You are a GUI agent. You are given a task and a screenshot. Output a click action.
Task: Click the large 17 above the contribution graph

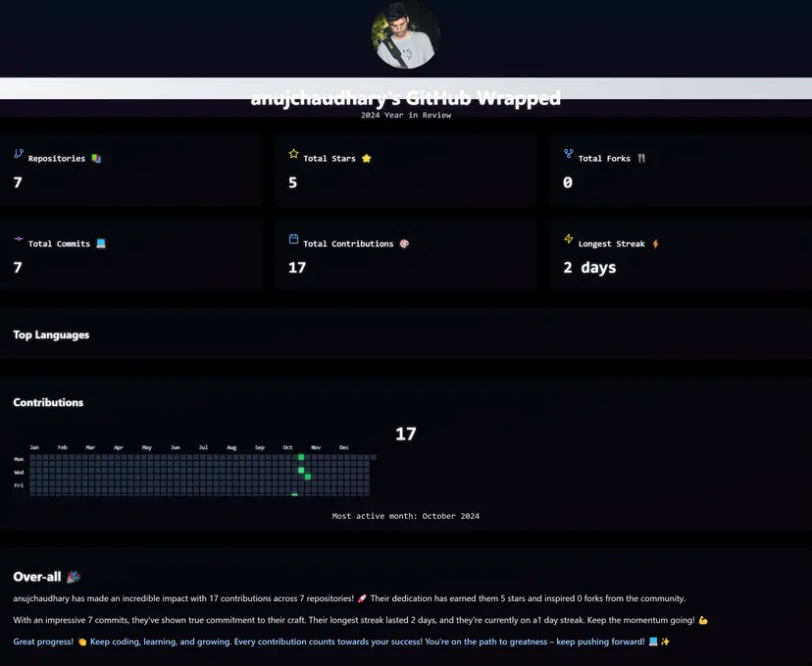[405, 434]
